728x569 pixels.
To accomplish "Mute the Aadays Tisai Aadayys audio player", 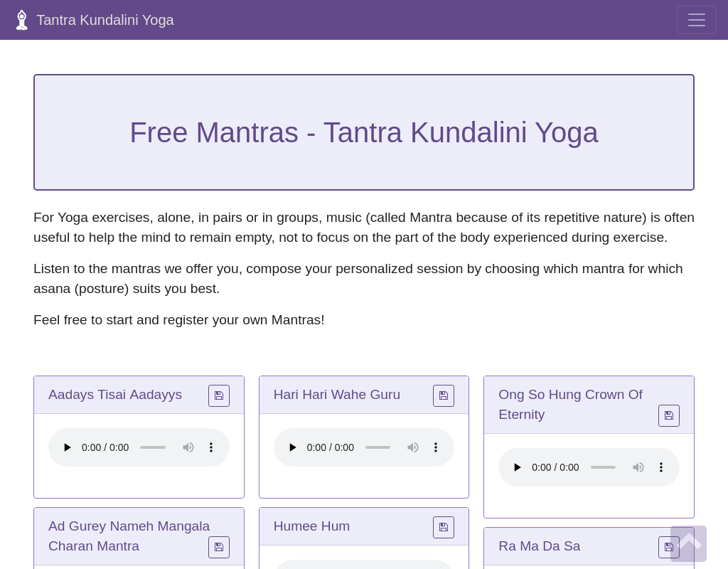I will 188,447.
